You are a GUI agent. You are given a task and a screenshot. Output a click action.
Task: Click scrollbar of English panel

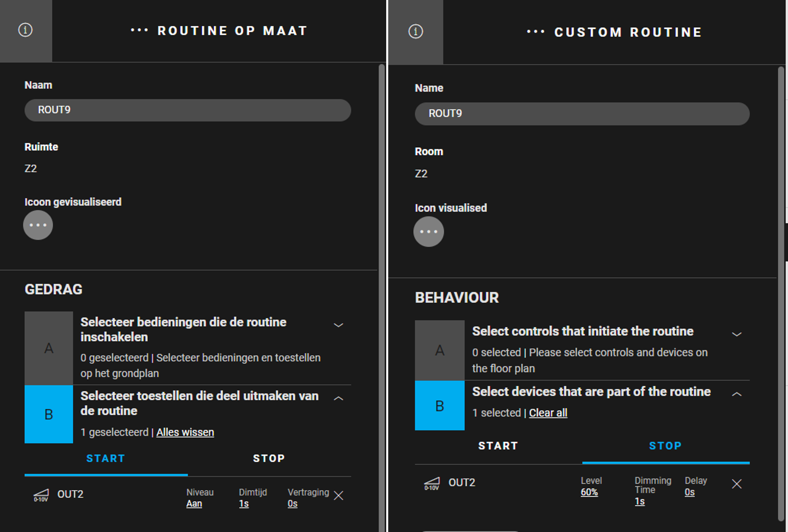pyautogui.click(x=781, y=294)
